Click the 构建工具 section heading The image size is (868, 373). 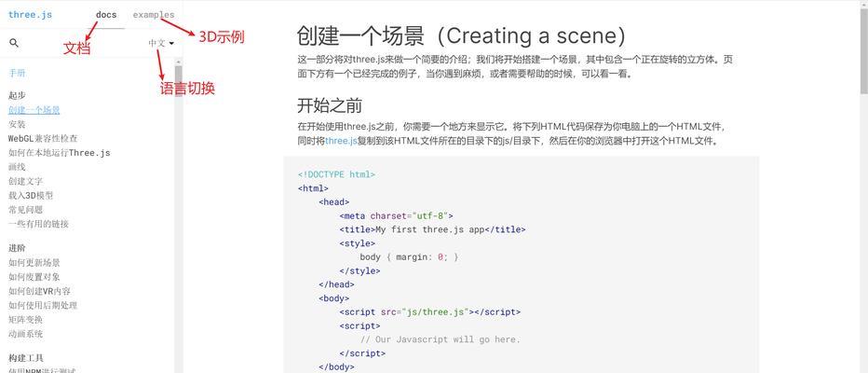(x=25, y=358)
